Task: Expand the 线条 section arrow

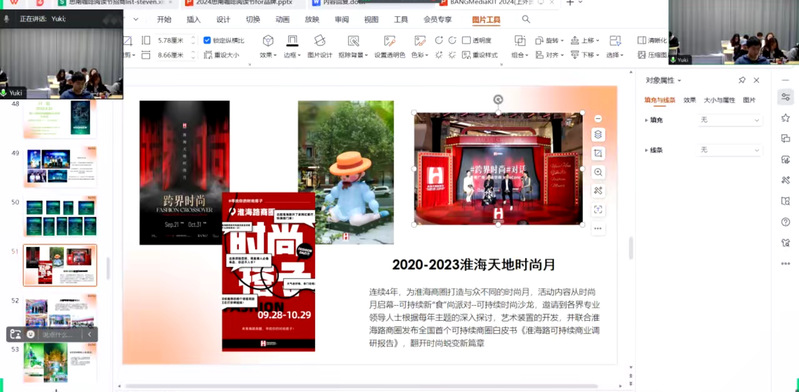Action: 647,150
